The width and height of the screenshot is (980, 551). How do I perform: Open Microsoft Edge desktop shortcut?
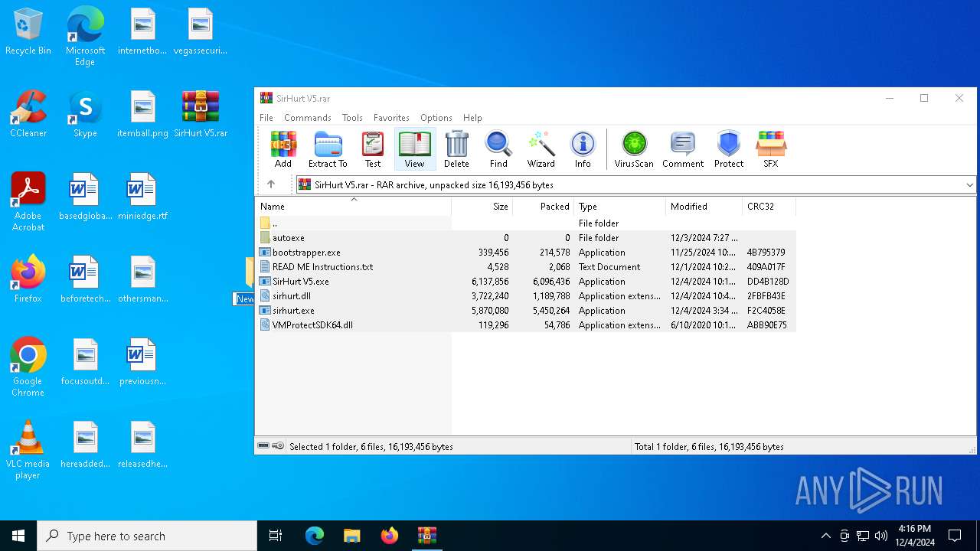[85, 37]
